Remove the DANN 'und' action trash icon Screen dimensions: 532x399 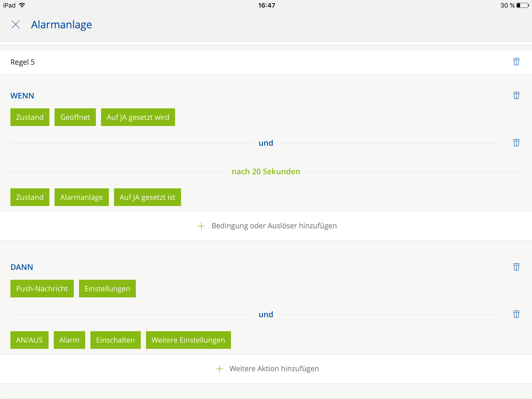tap(516, 314)
